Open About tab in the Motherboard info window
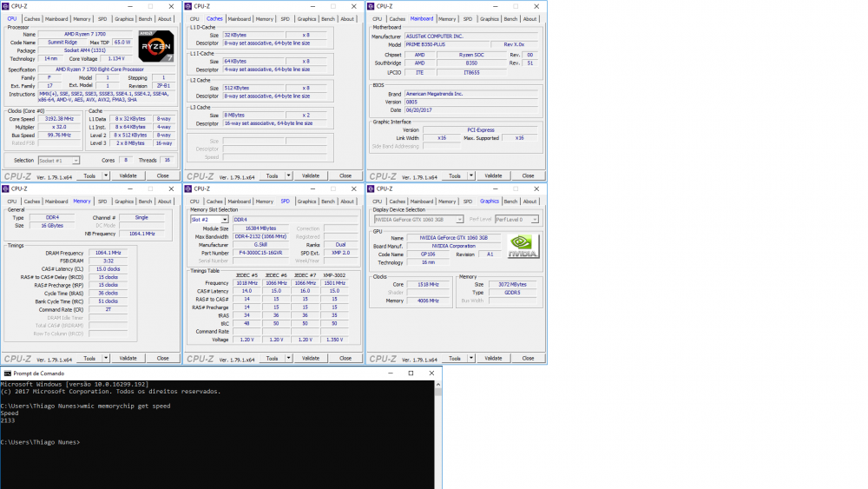The height and width of the screenshot is (489, 868). pos(529,18)
